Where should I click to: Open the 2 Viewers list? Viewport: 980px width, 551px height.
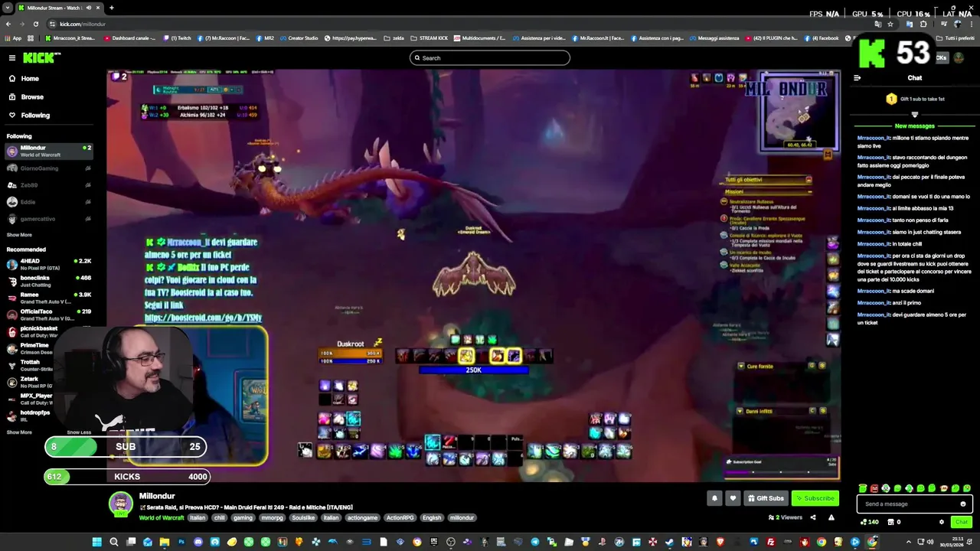tap(786, 517)
